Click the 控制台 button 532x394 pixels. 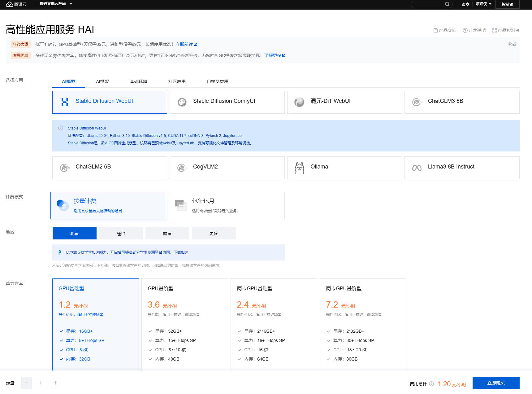[507, 4]
